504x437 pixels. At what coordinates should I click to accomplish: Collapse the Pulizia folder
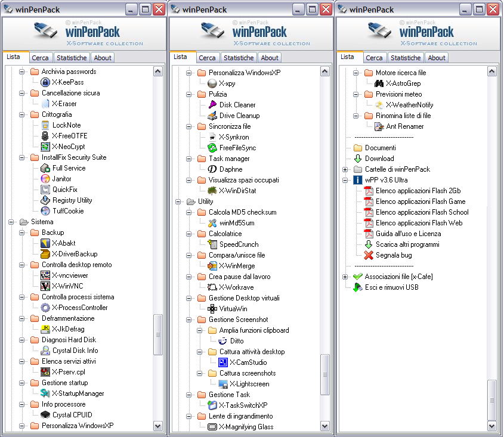click(x=189, y=94)
